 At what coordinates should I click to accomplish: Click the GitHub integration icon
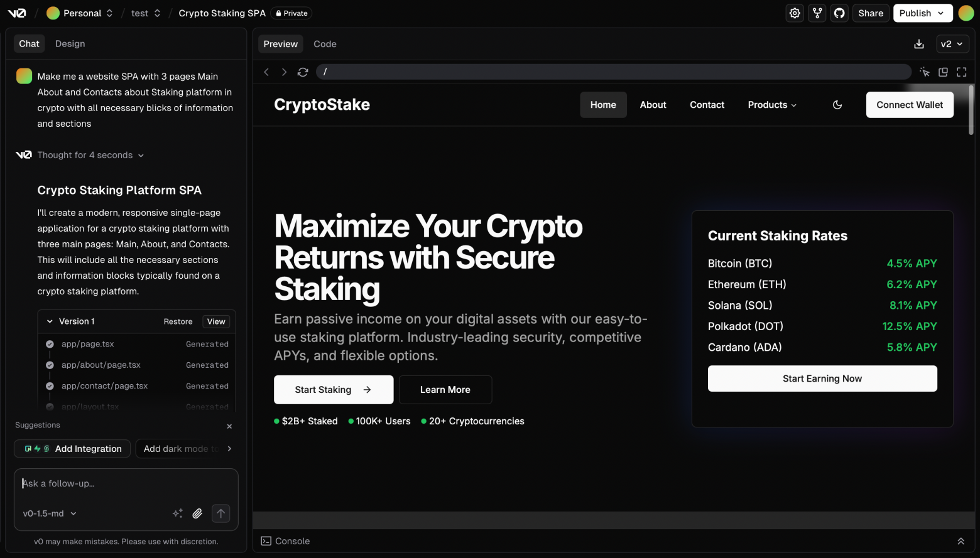point(839,13)
